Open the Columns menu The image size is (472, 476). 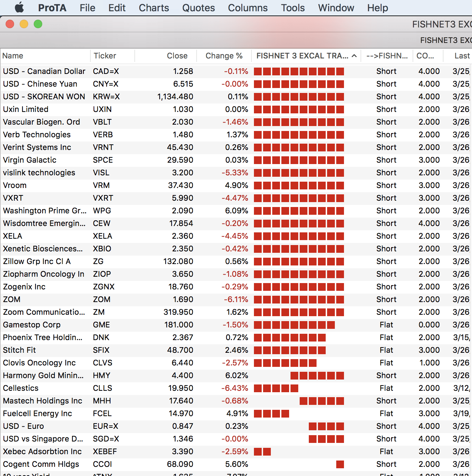click(x=248, y=8)
